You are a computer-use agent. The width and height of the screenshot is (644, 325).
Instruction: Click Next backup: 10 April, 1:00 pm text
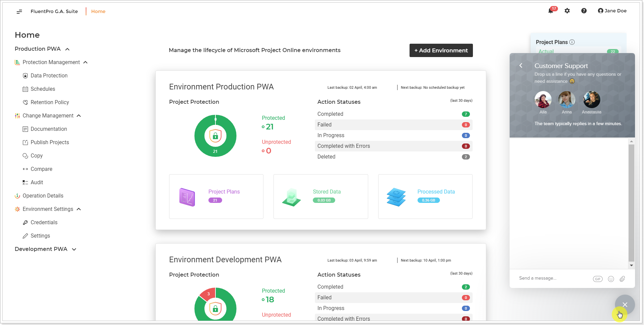point(426,260)
